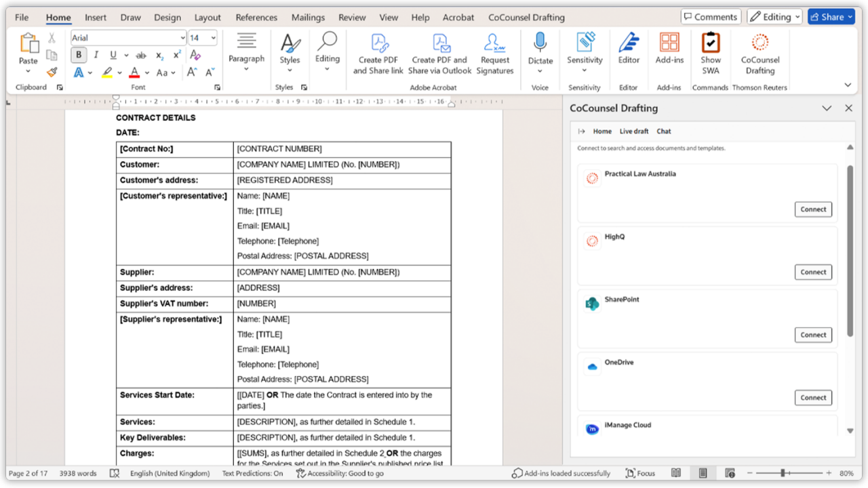Connect to Practical Law Australia
This screenshot has width=868, height=488.
813,209
